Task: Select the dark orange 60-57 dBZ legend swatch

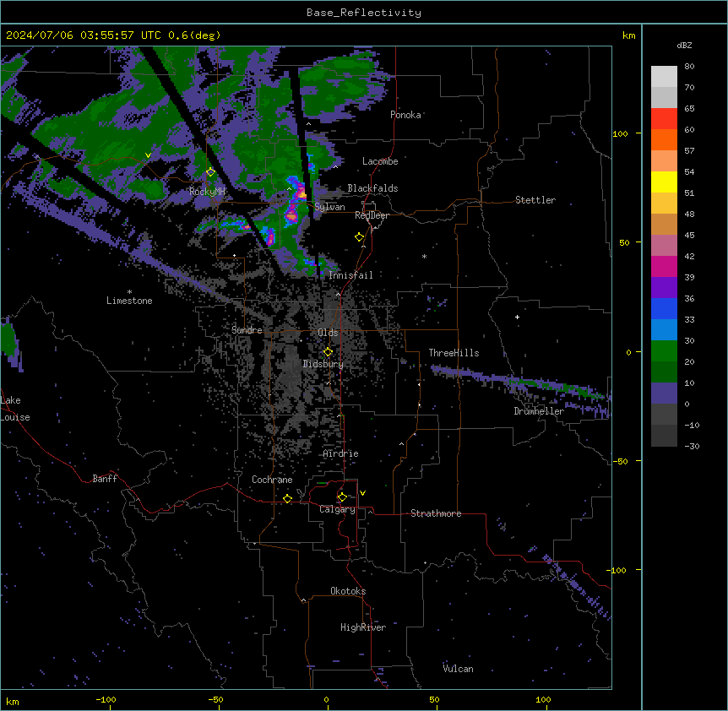Action: coord(664,140)
